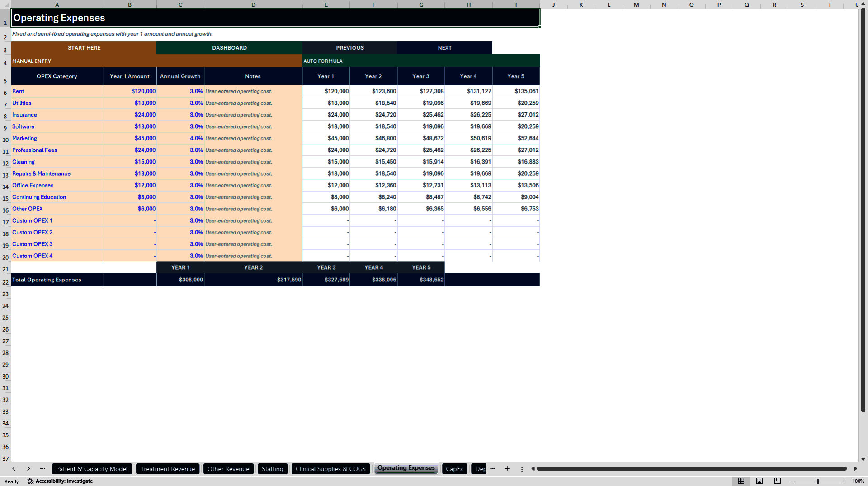Click horizontal scrollbar right arrow
Image resolution: width=868 pixels, height=486 pixels.
pyautogui.click(x=855, y=469)
